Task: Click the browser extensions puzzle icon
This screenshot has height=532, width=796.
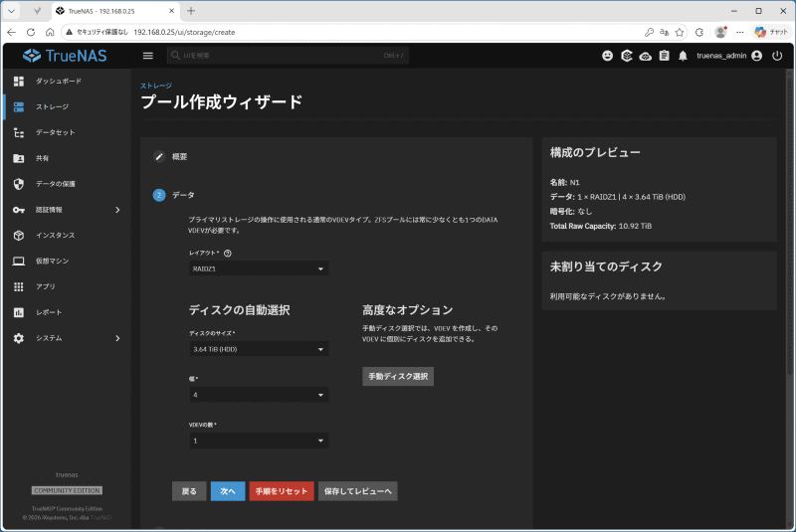Action: tap(699, 32)
